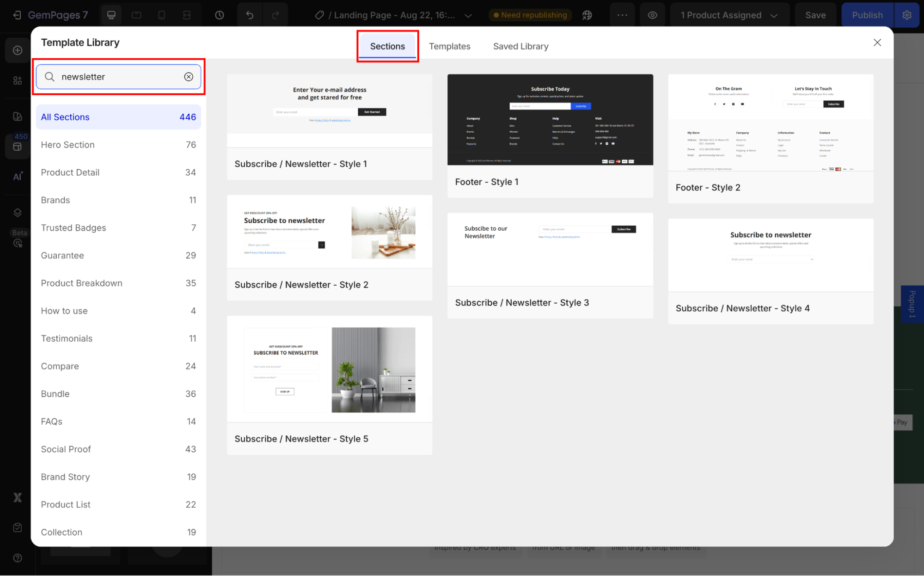The image size is (924, 576).
Task: Open the version history clock icon
Action: coord(220,15)
